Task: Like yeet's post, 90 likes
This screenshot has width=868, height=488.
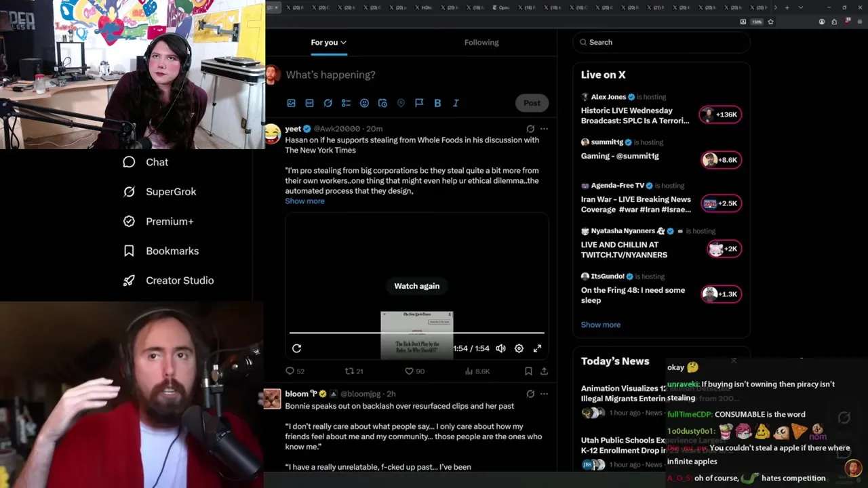Action: coord(414,371)
